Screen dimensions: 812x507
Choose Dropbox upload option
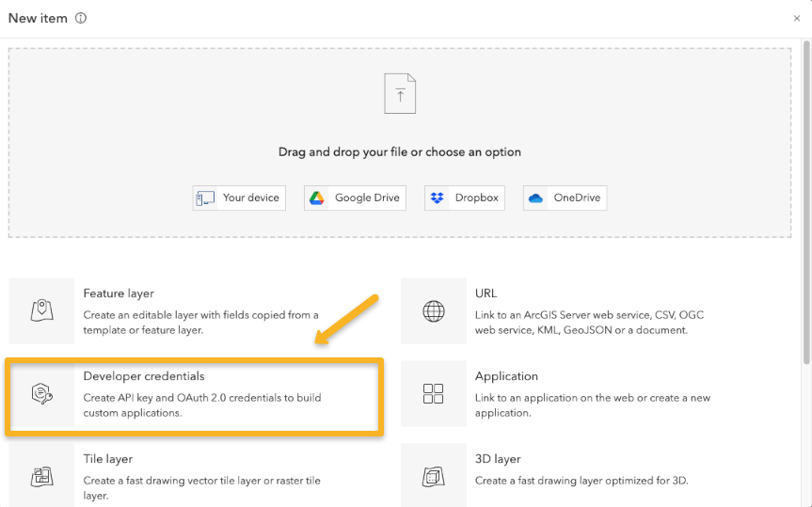tap(465, 198)
